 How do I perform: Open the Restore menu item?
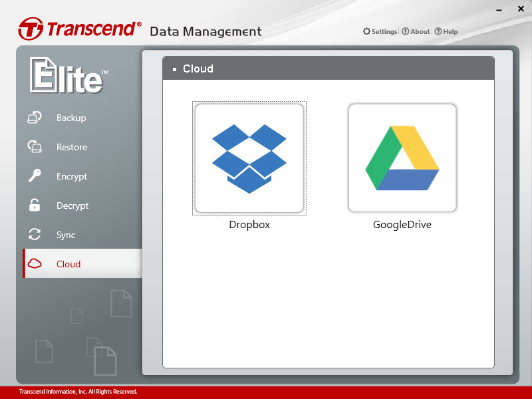pos(72,147)
